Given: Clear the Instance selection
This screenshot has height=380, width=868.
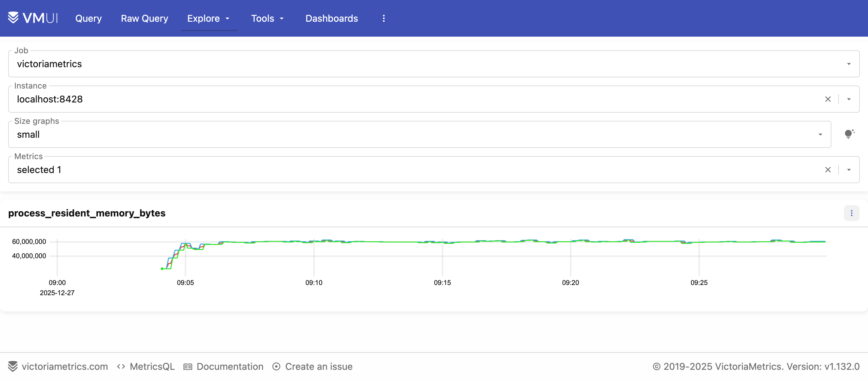Looking at the screenshot, I should (x=828, y=99).
